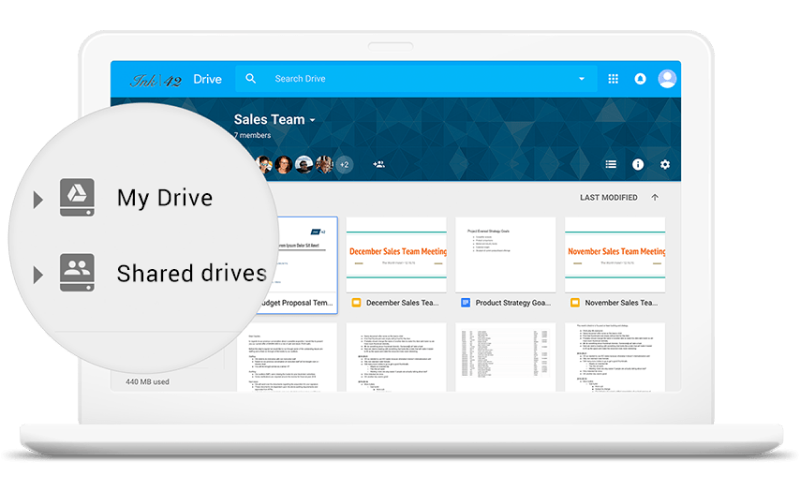800x494 pixels.
Task: Open the December Sales Team Meeting thumbnail
Action: click(x=396, y=254)
